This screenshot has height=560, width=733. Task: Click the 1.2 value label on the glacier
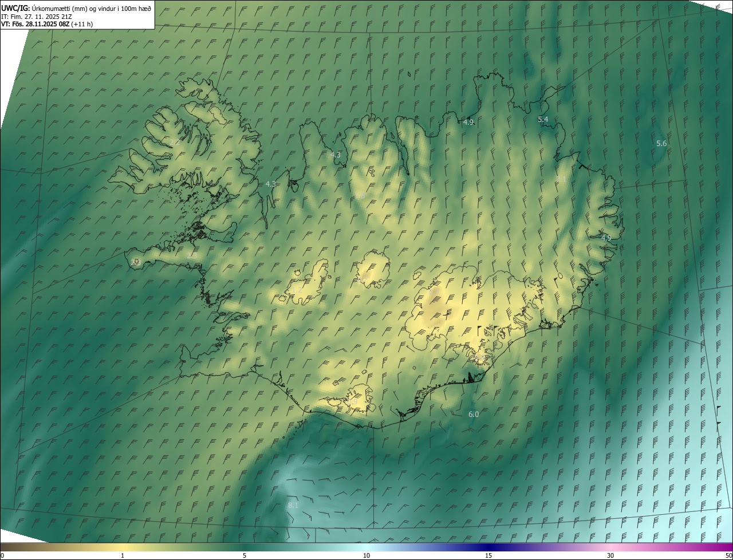(x=297, y=290)
